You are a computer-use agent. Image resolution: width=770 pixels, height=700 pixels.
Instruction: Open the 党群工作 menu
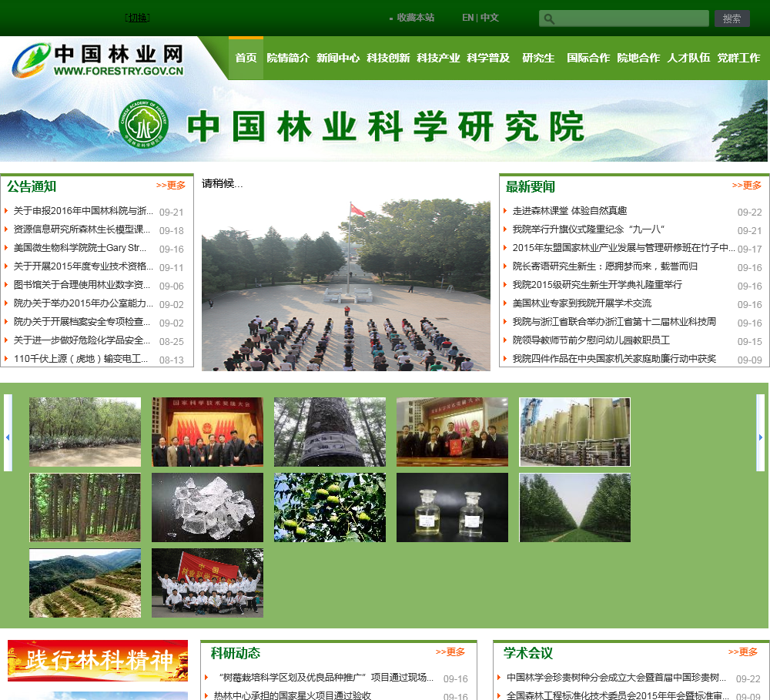738,58
